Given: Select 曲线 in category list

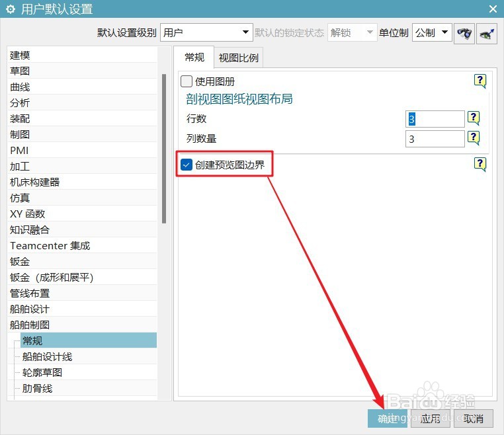Looking at the screenshot, I should pos(82,87).
